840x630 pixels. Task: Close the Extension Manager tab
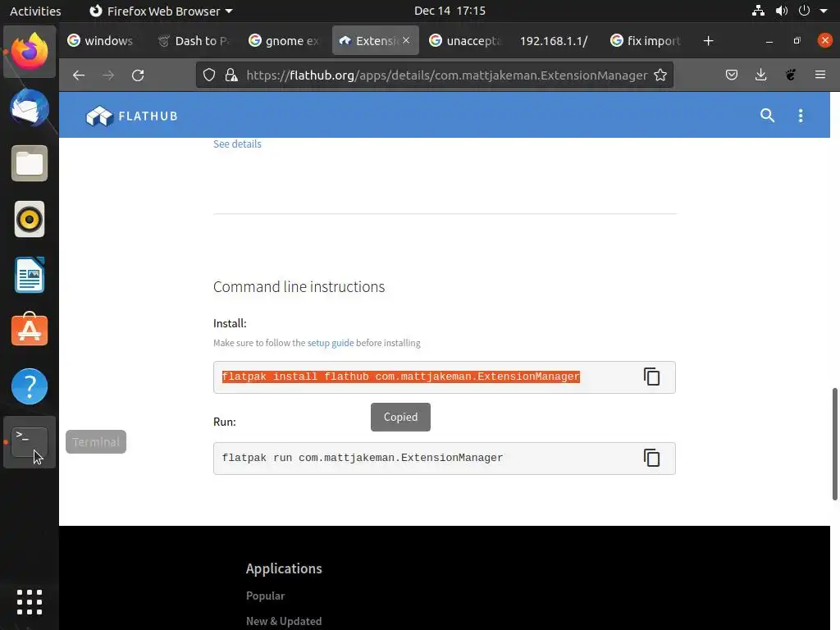click(406, 40)
